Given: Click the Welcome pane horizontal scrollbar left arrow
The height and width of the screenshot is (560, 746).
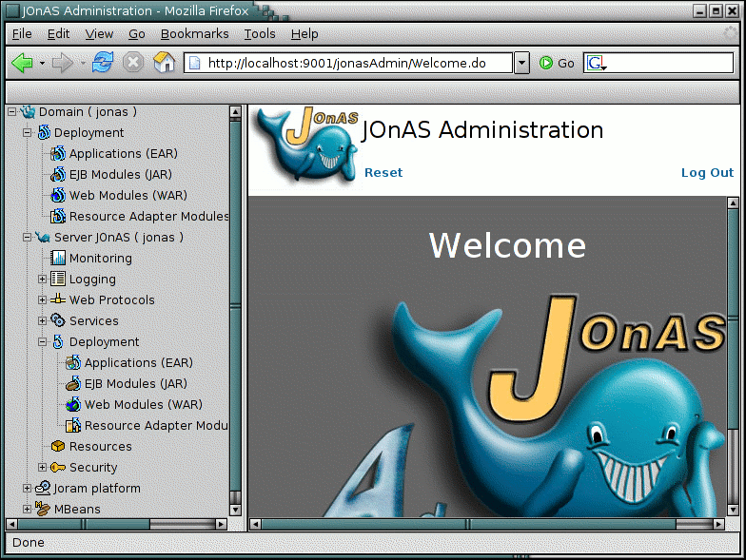Looking at the screenshot, I should click(255, 525).
